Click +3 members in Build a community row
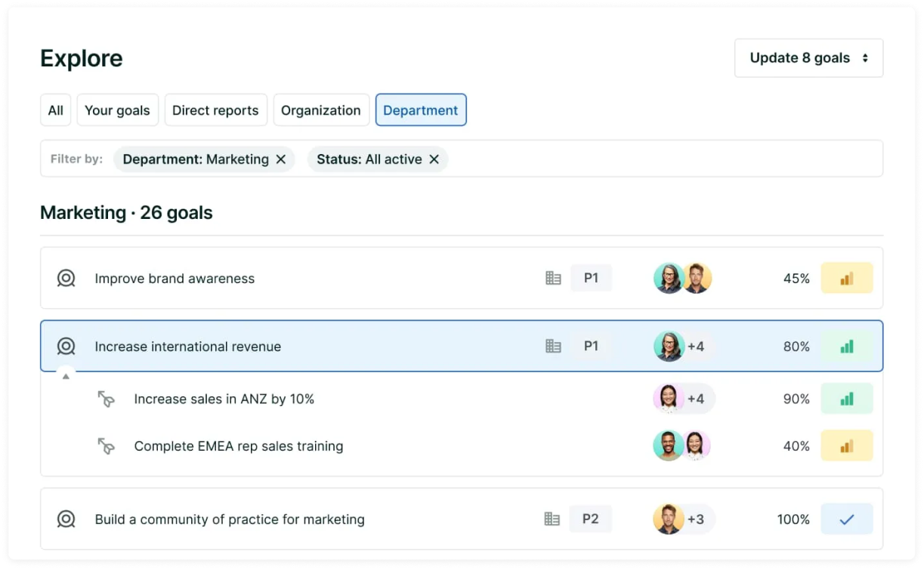The image size is (924, 570). coord(696,519)
